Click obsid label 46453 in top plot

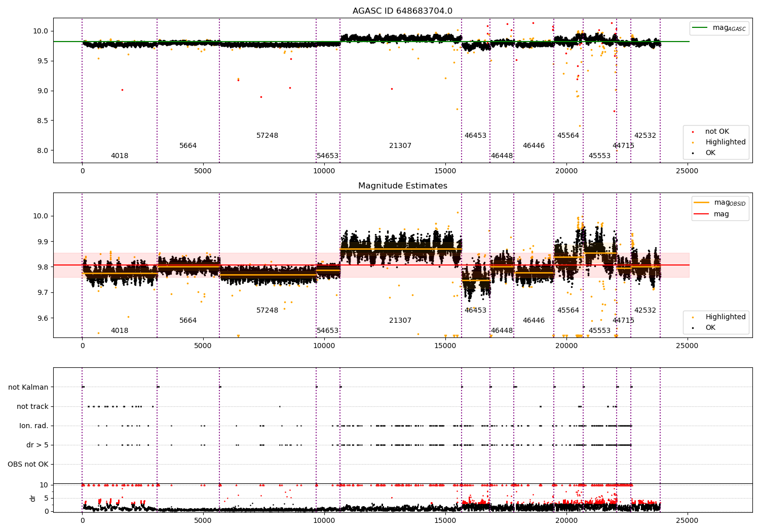click(x=475, y=136)
